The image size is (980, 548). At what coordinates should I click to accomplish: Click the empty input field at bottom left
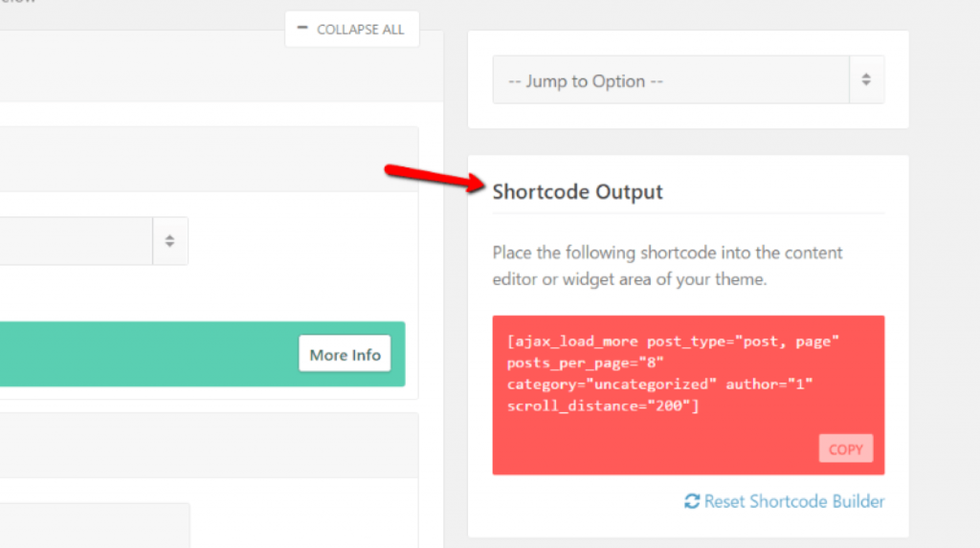[95, 525]
